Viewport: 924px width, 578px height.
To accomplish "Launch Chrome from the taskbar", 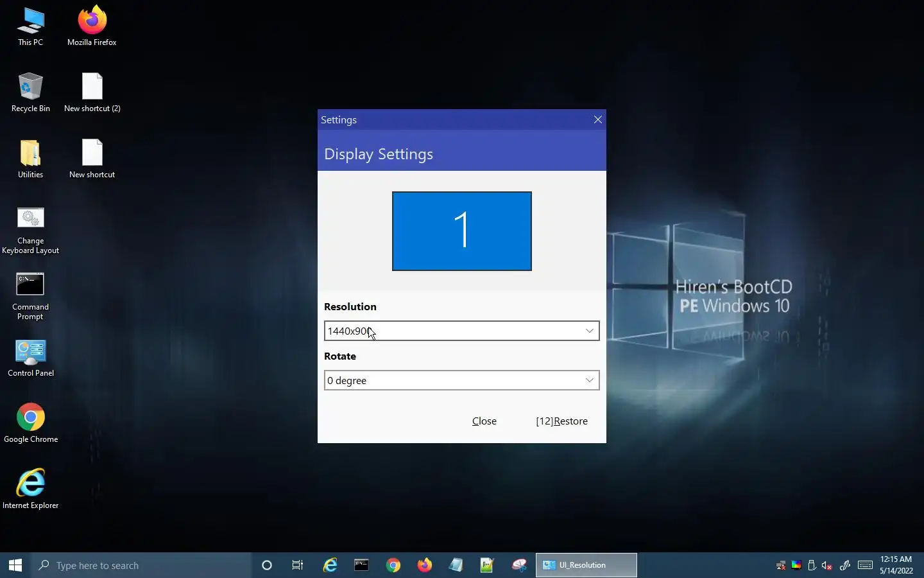I will tap(393, 565).
